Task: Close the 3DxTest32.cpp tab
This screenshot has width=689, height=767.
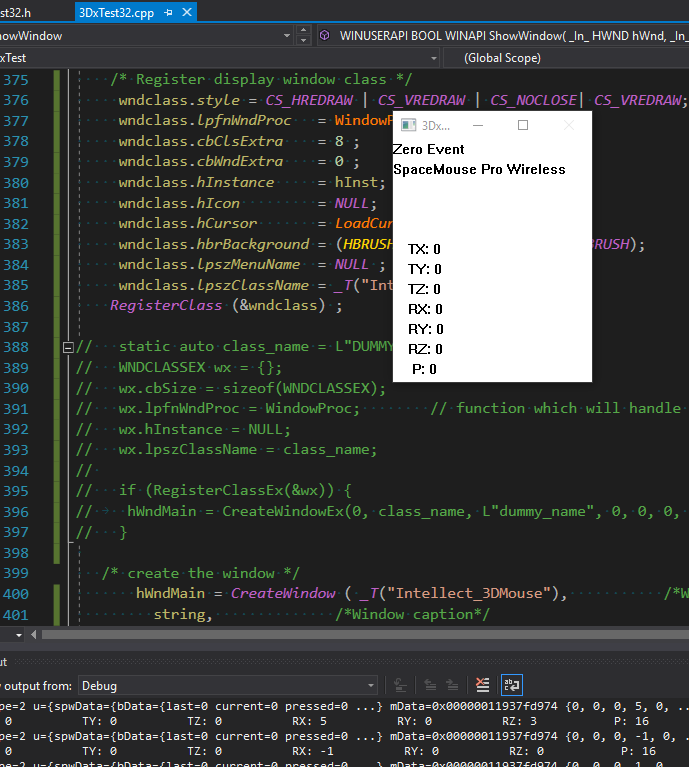Action: pos(187,12)
